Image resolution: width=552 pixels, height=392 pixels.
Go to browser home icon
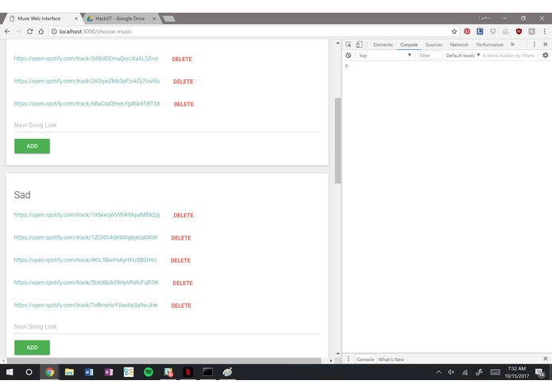[x=41, y=31]
